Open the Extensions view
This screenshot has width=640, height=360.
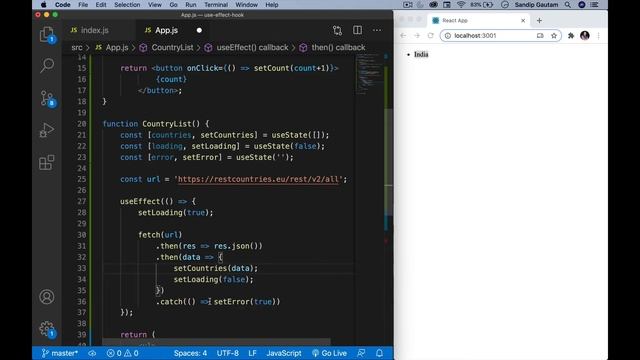47,162
